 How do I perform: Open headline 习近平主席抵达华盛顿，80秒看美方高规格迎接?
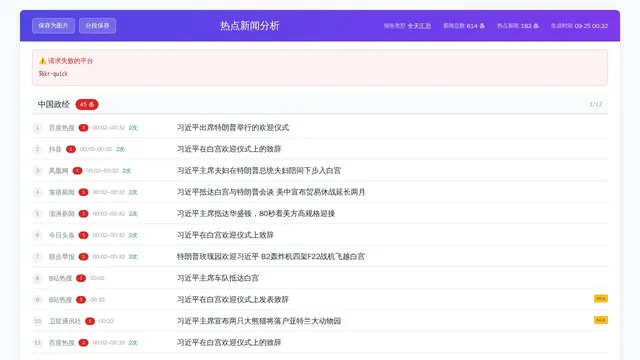pos(256,213)
